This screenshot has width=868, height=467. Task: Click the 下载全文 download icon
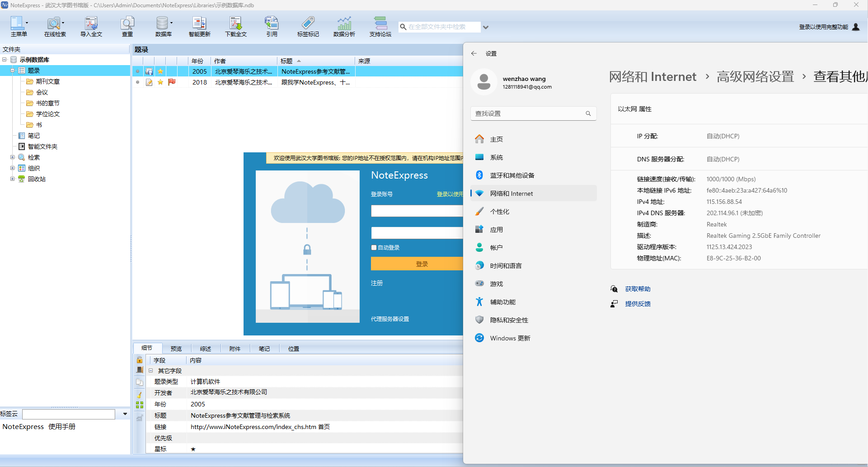coord(235,26)
